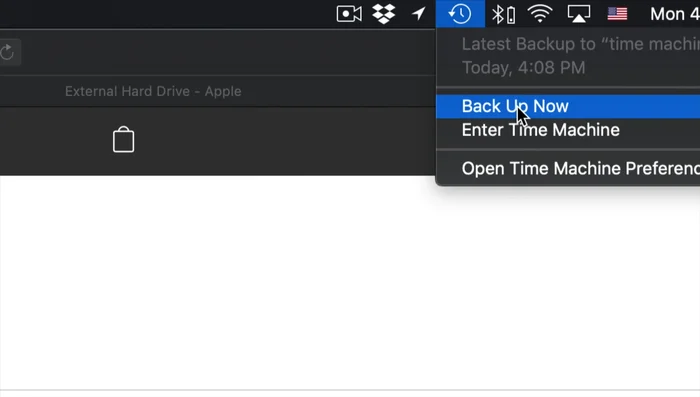Select the External Hard Drive - Apple tab
The width and height of the screenshot is (700, 397).
[x=153, y=91]
